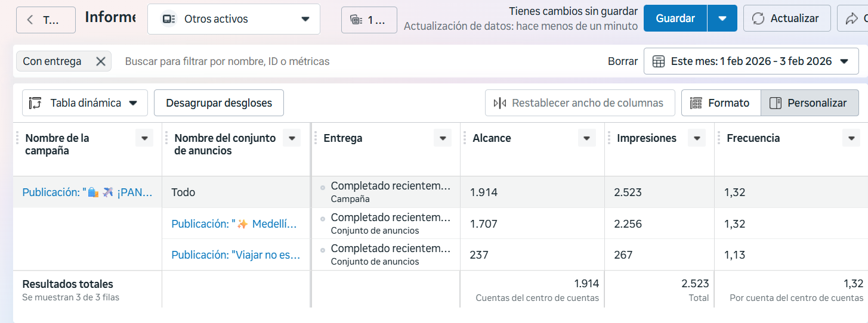Click the Personalizar panel icon
The height and width of the screenshot is (323, 868).
click(776, 103)
